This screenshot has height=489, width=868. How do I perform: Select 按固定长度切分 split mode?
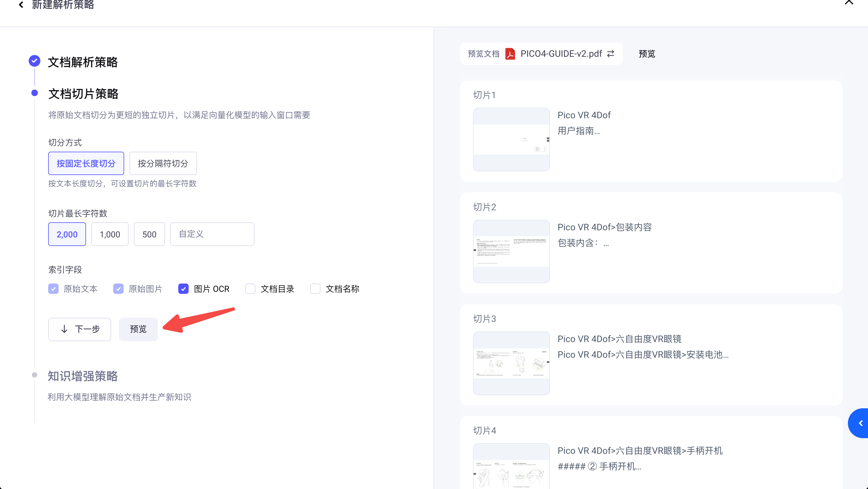click(86, 163)
